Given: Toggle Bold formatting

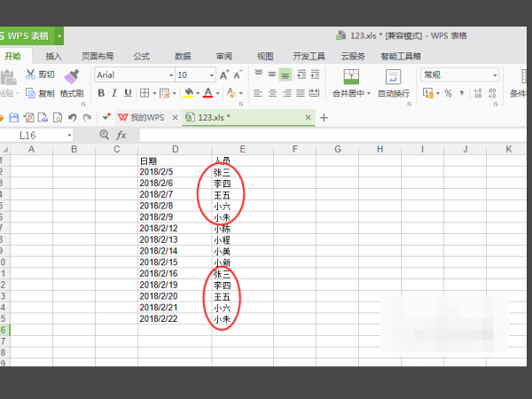Looking at the screenshot, I should [101, 93].
